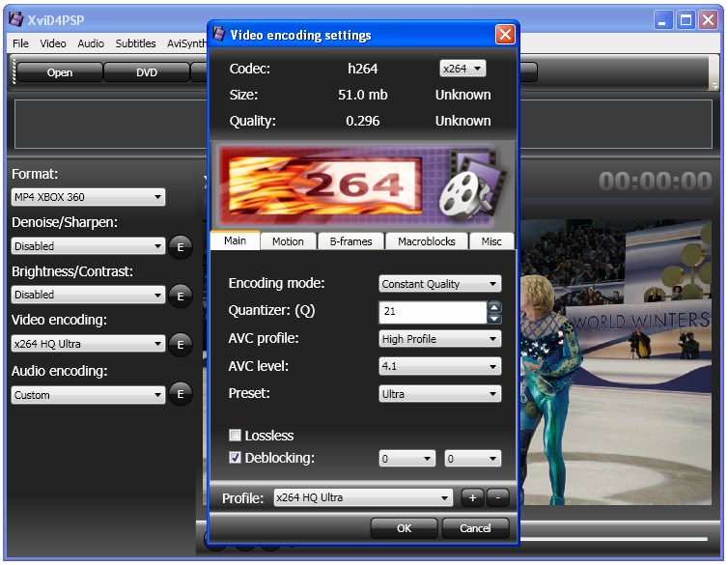
Task: Click Cancel in encoding settings
Action: coord(475,528)
